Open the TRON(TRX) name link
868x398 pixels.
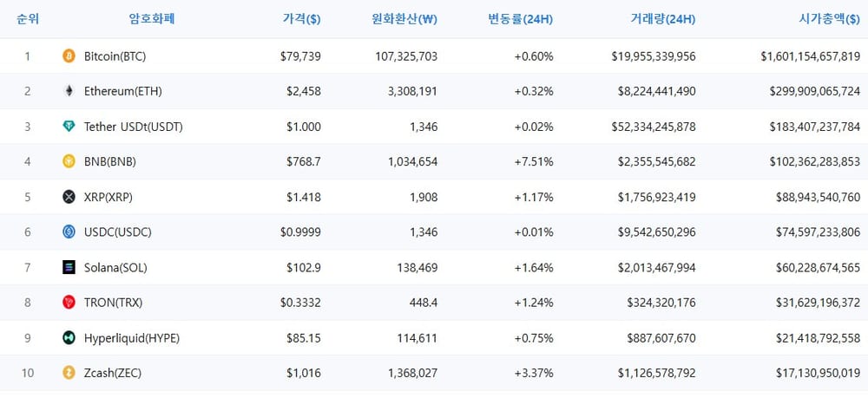click(114, 303)
